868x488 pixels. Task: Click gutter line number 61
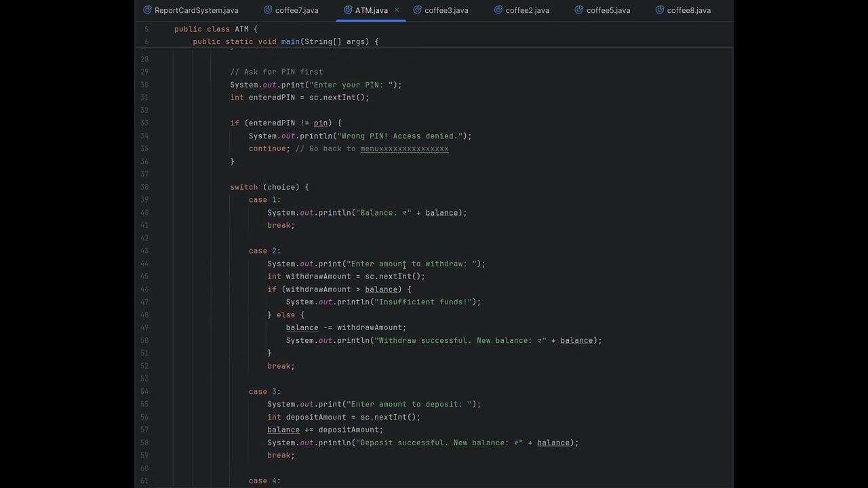(x=144, y=481)
